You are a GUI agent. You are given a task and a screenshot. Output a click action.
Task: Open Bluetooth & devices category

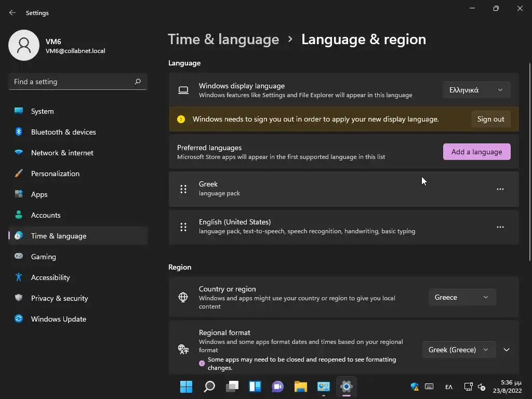pyautogui.click(x=78, y=132)
